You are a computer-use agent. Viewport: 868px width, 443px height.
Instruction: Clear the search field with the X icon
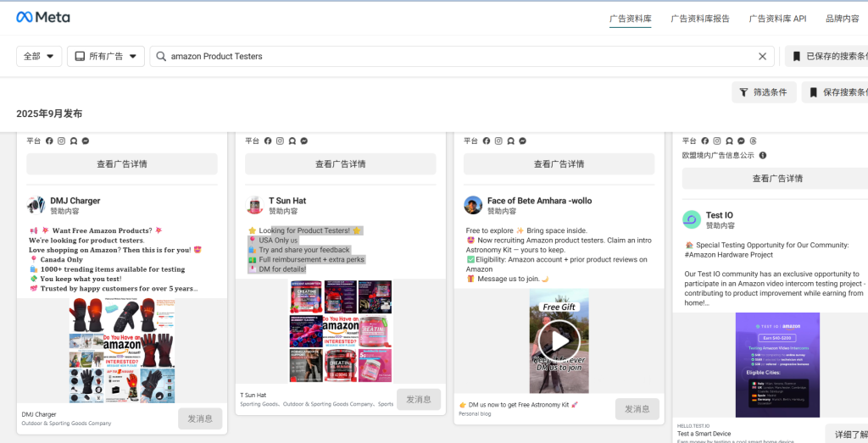[762, 57]
